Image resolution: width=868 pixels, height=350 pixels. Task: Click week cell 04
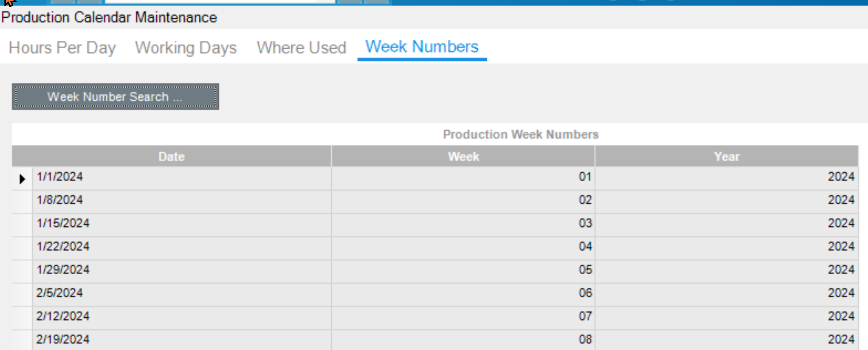463,249
